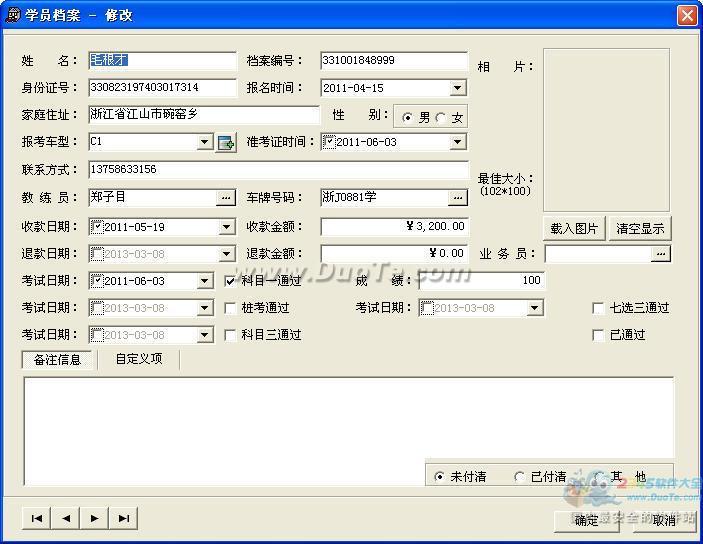Screen dimensions: 703x544
Task: Go to first record navigation button
Action: [36, 518]
